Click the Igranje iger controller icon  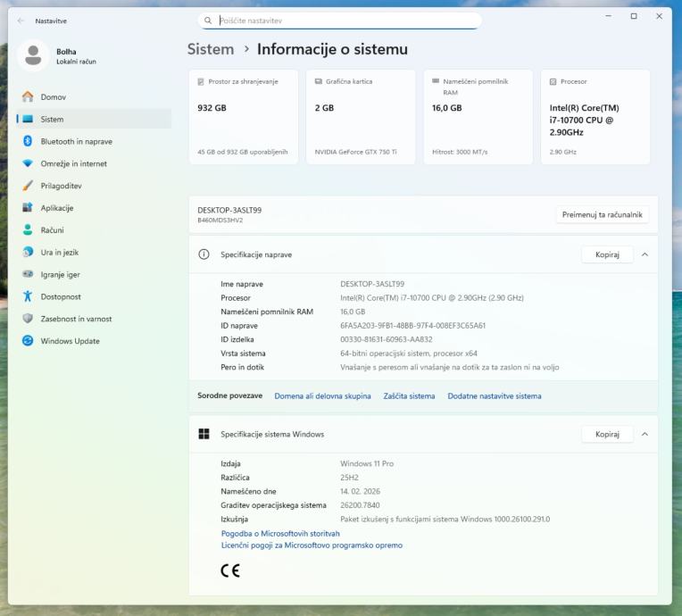point(28,274)
